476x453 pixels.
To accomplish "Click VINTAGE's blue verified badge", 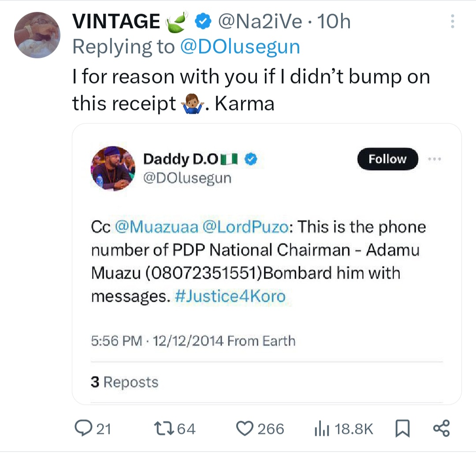I will pos(203,21).
